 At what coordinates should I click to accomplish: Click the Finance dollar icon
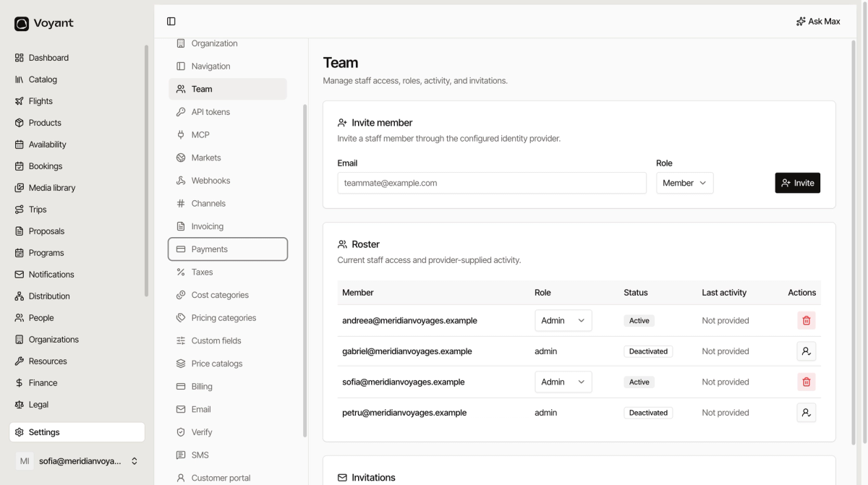[x=20, y=383]
